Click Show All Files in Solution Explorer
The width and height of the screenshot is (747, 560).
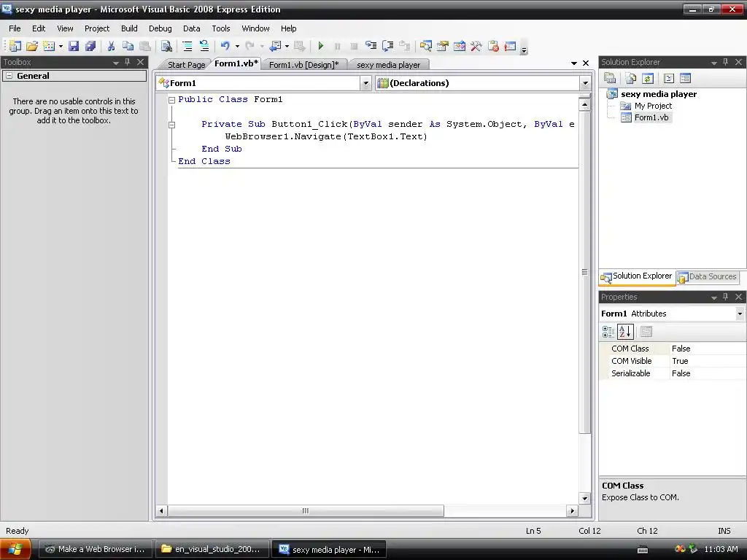pyautogui.click(x=631, y=78)
